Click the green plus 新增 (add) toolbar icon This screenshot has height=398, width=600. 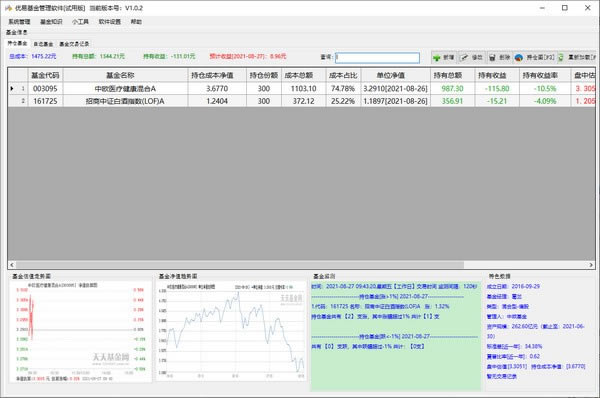tap(437, 58)
